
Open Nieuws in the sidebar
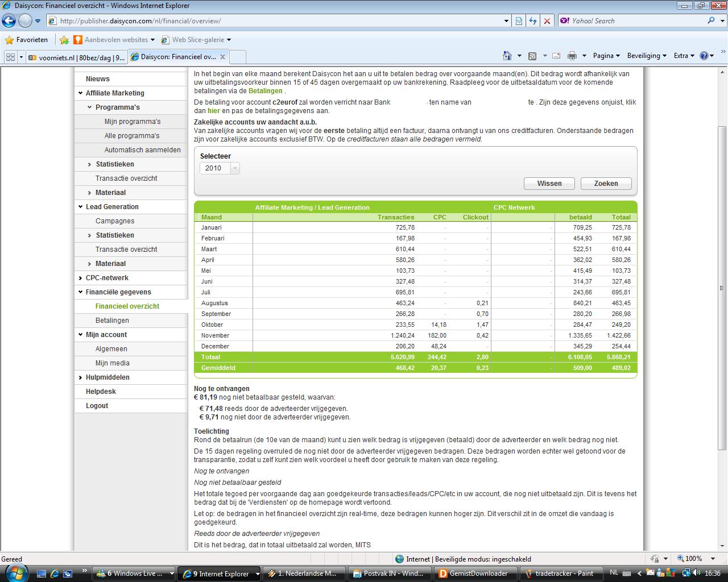coord(98,79)
